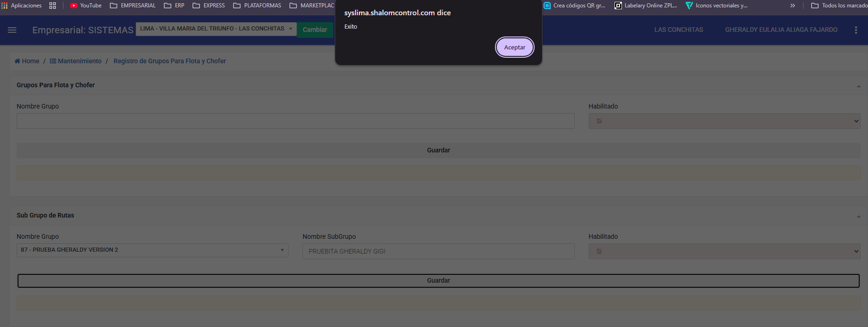Viewport: 868px width, 327px height.
Task: Open the hamburger navigation menu
Action: [12, 30]
